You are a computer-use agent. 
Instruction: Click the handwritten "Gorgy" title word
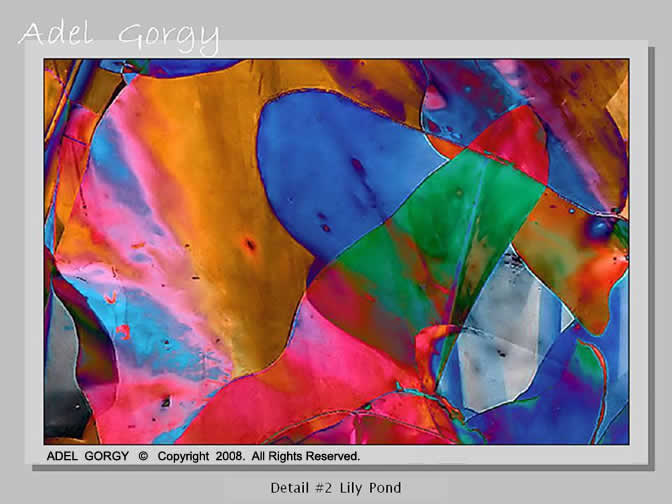[x=168, y=38]
